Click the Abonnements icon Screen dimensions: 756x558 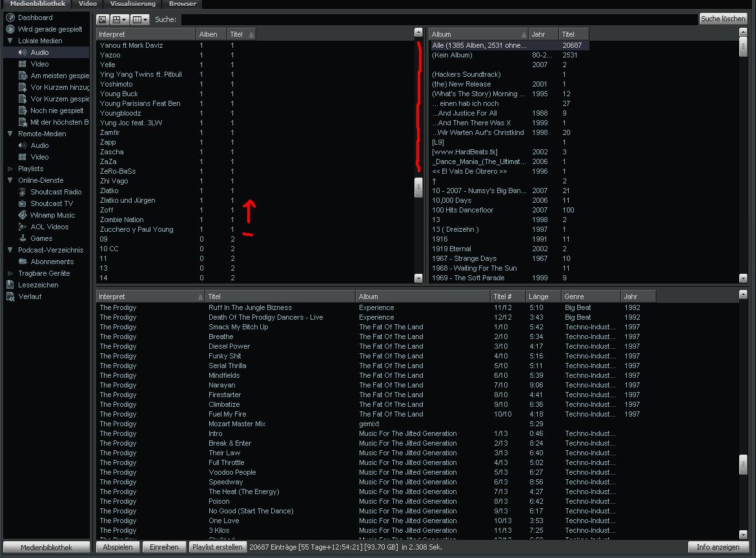tap(22, 262)
